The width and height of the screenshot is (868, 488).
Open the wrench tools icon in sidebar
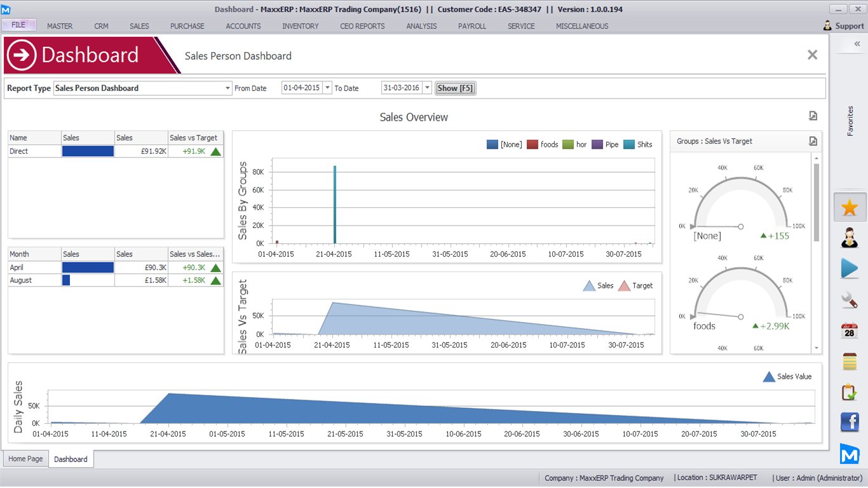pos(850,299)
